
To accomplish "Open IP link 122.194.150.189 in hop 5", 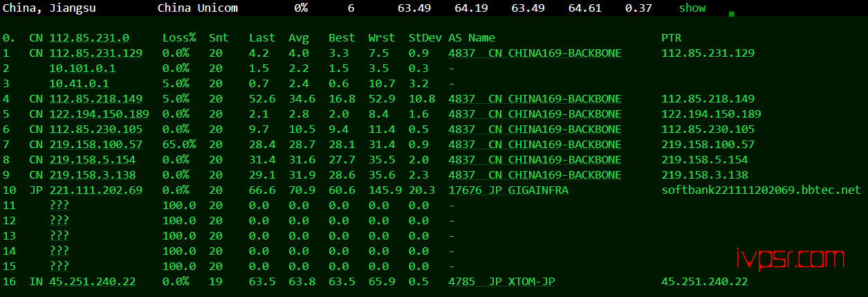I will [100, 114].
